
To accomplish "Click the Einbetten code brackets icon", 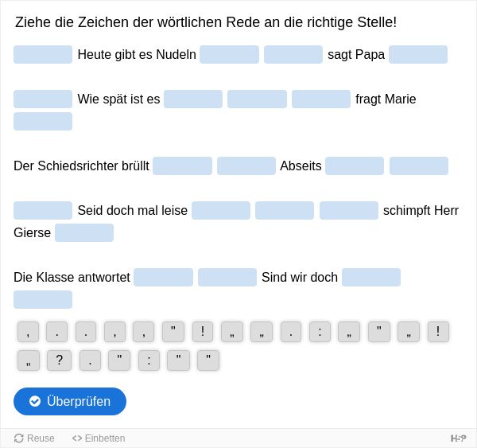I will pos(77,438).
